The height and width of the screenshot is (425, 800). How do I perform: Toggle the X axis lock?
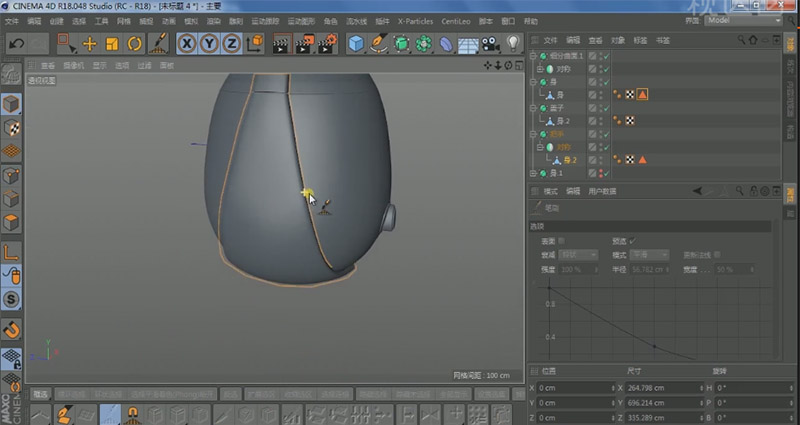[187, 44]
